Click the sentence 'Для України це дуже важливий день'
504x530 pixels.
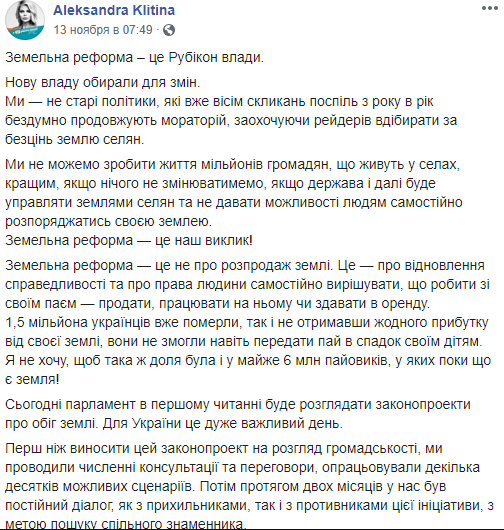[x=223, y=423]
